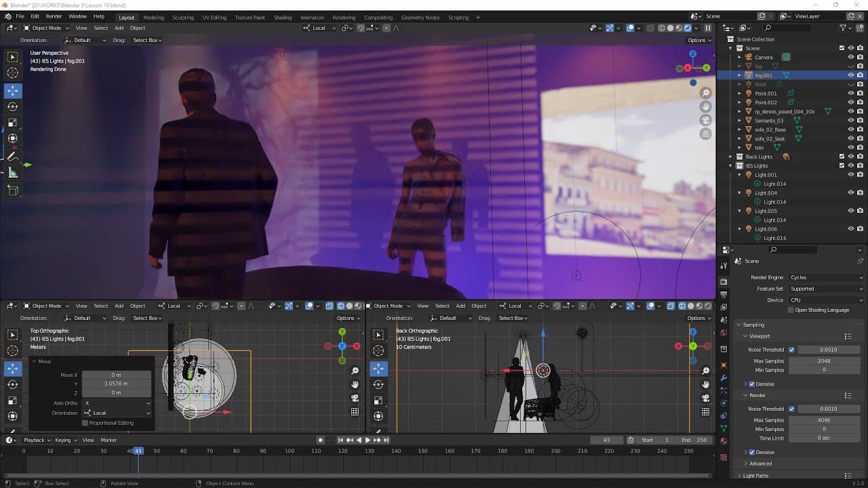Screen dimensions: 868x488
Task: Enable Open Shading Language checkbox
Action: coord(791,310)
